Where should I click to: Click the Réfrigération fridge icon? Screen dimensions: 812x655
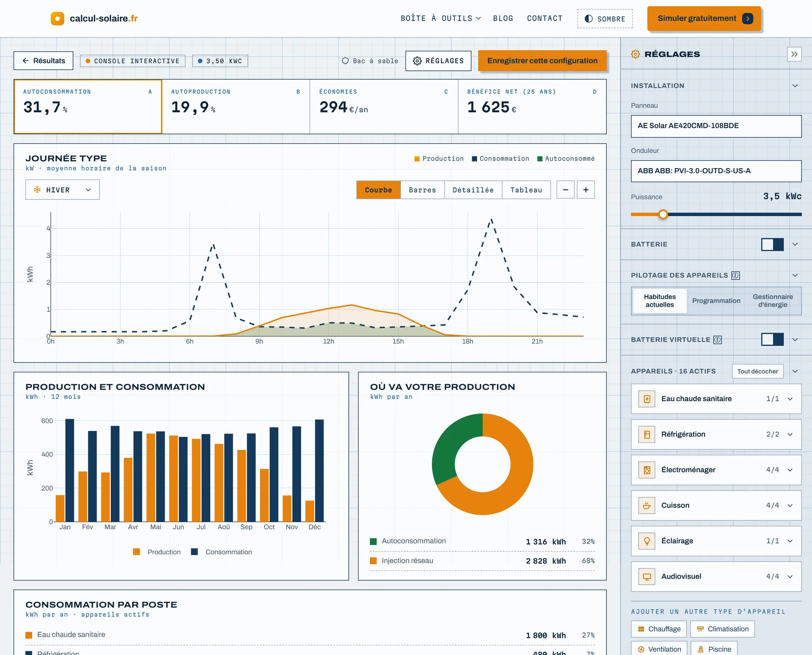[647, 434]
